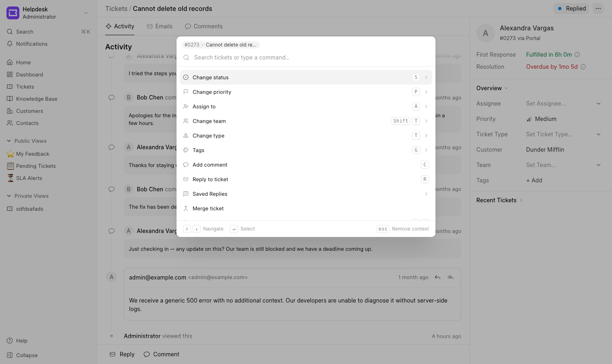Screen dimensions: 612x364
Task: Click + Add next to Tags
Action: (x=534, y=180)
